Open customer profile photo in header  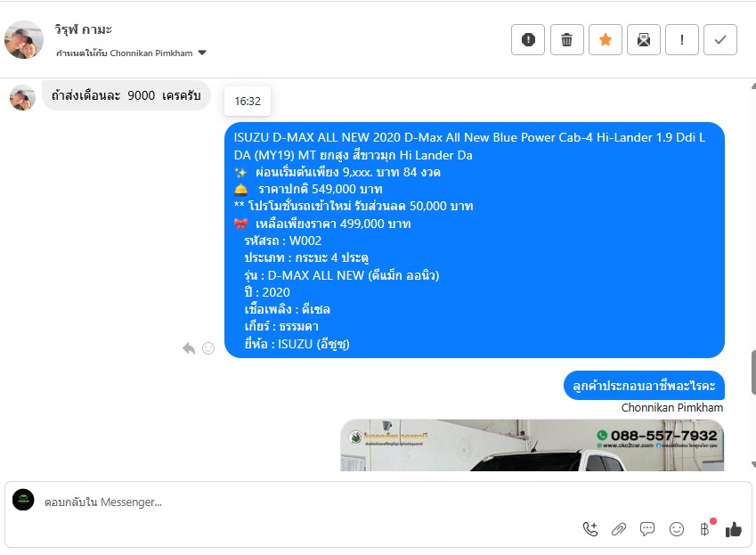24,39
